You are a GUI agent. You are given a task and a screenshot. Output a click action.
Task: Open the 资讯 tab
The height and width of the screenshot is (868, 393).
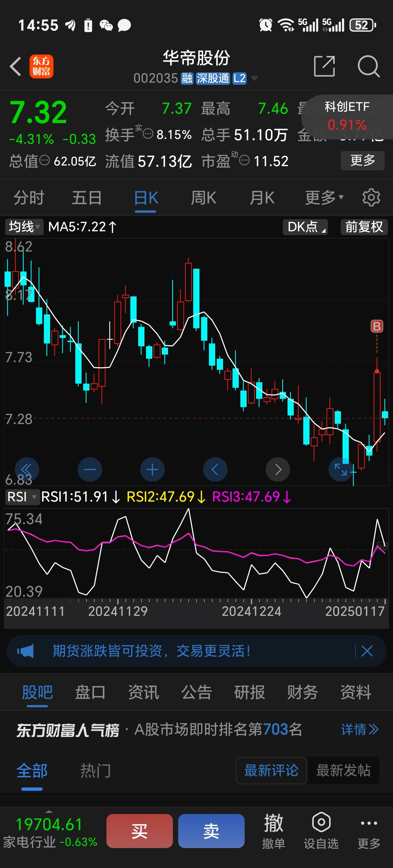(x=143, y=693)
